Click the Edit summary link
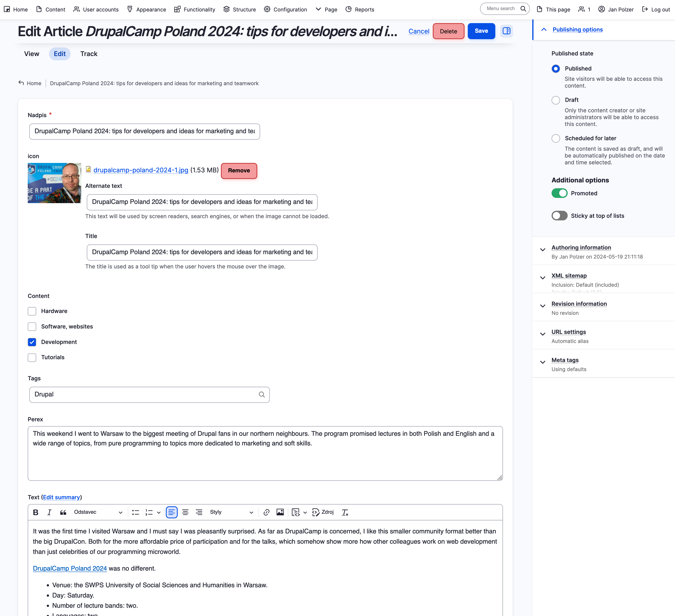The image size is (675, 616). (61, 497)
